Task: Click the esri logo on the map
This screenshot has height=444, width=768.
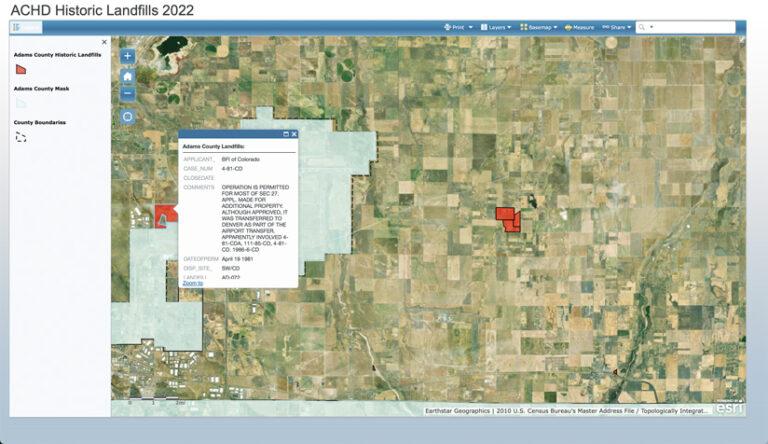Action: tap(730, 407)
